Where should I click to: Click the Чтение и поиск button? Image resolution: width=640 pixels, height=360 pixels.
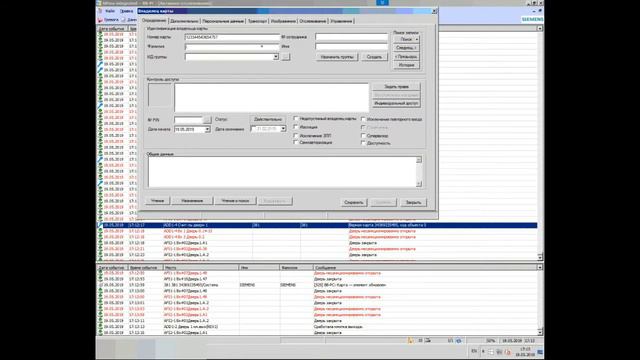click(x=235, y=201)
